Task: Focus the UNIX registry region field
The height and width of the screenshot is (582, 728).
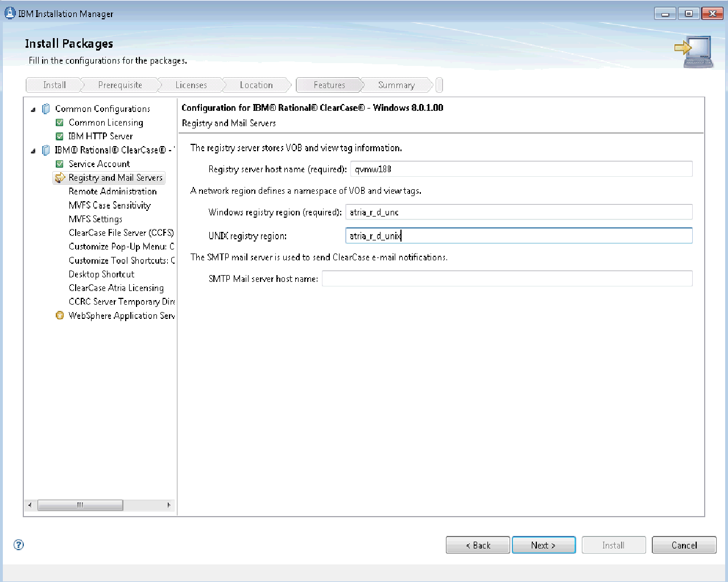Action: click(519, 236)
